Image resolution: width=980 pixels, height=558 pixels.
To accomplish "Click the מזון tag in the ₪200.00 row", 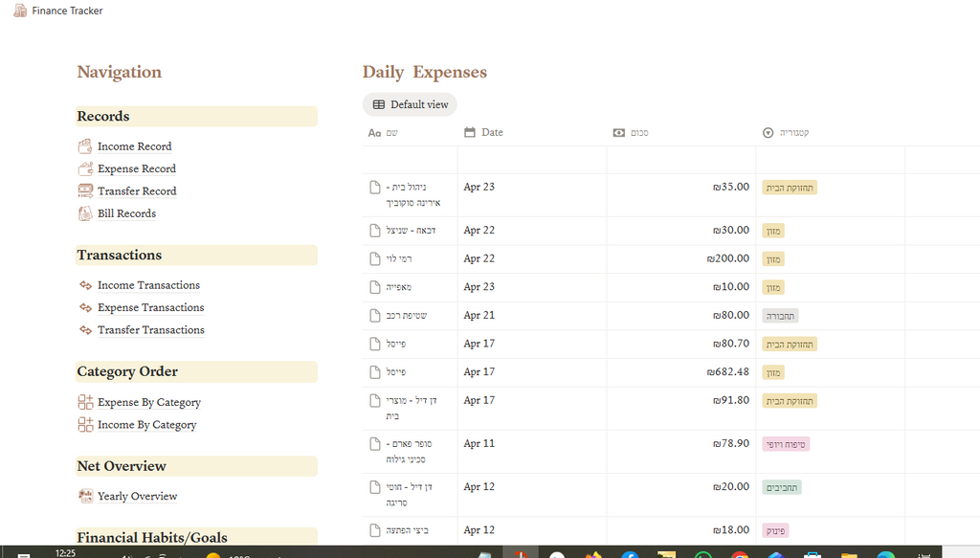I will coord(773,259).
